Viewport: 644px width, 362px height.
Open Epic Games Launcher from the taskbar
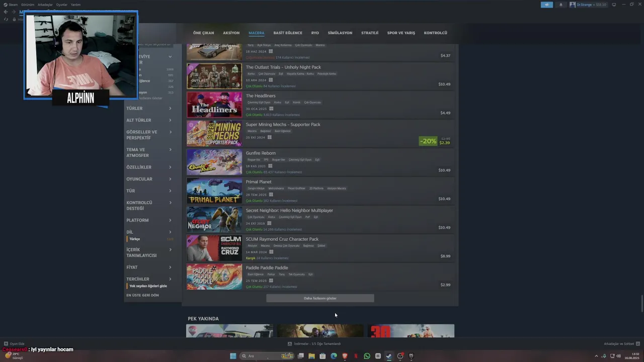(x=411, y=356)
